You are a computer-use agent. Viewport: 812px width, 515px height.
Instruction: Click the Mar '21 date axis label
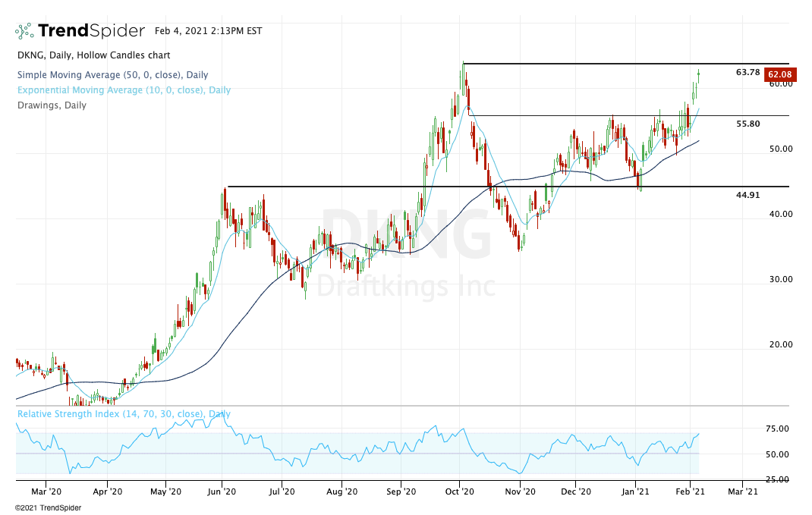pos(743,491)
